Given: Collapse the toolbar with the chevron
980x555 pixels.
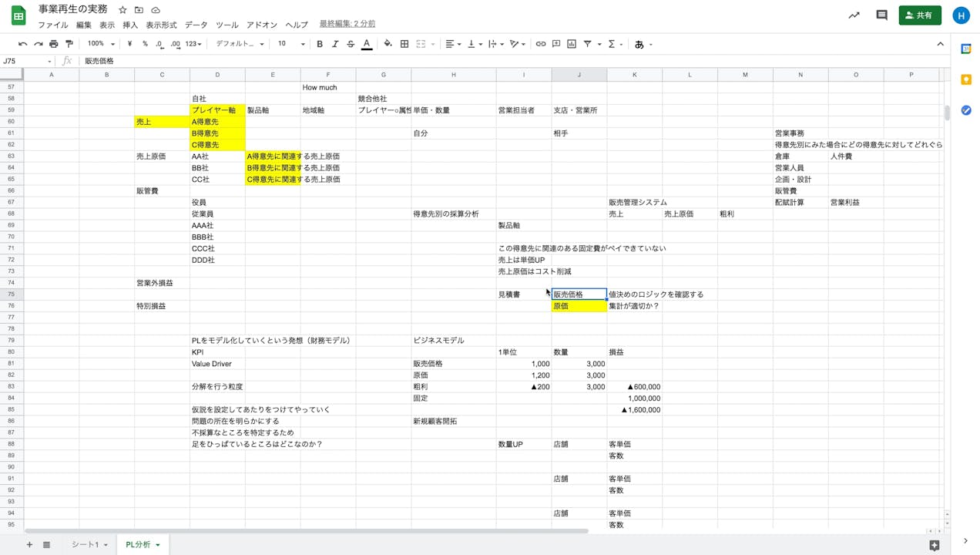Looking at the screenshot, I should (941, 44).
